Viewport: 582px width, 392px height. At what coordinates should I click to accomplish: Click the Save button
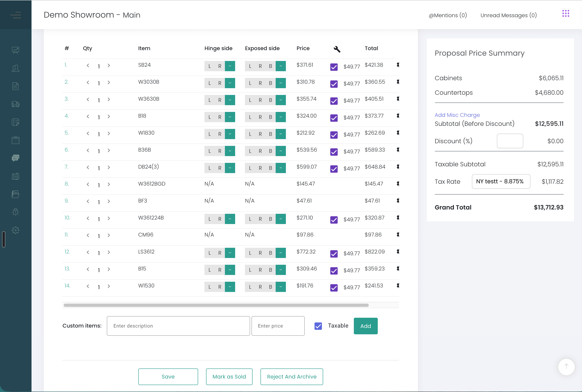[168, 376]
